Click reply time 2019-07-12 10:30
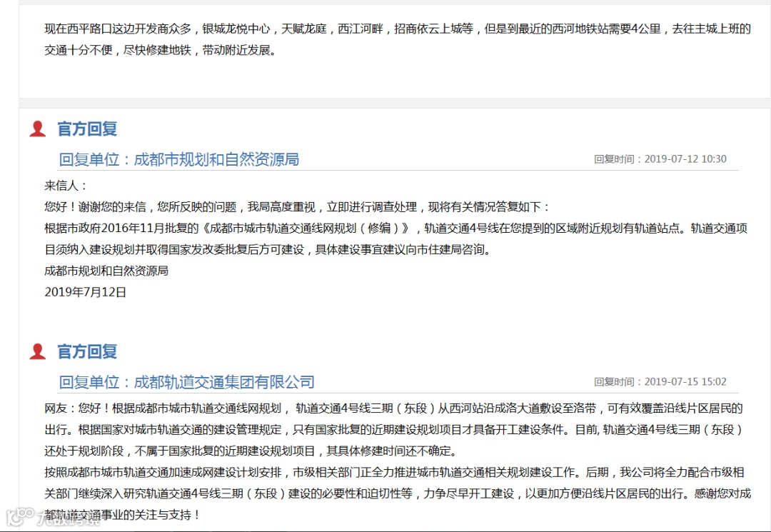771x532 pixels. coord(660,159)
